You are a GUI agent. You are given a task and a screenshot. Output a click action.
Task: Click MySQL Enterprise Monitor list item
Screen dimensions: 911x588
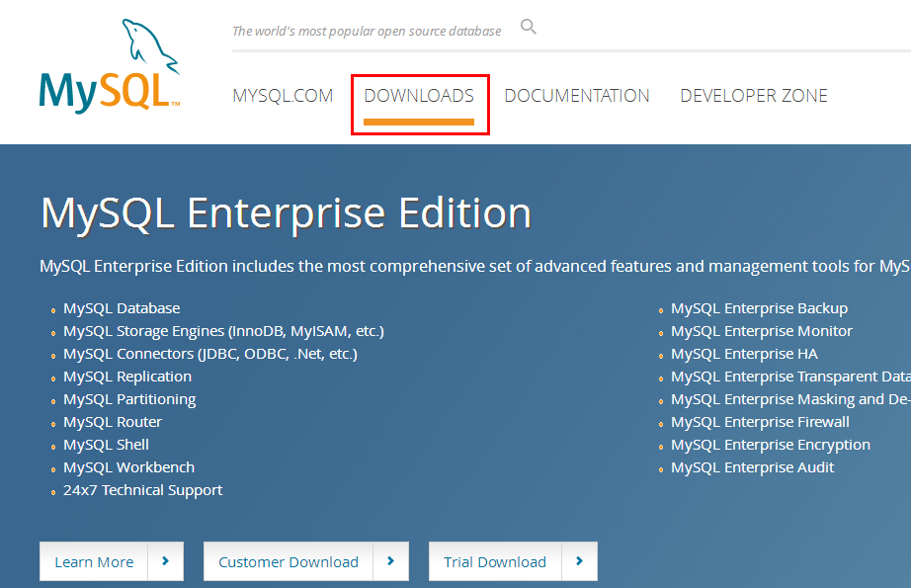(762, 331)
